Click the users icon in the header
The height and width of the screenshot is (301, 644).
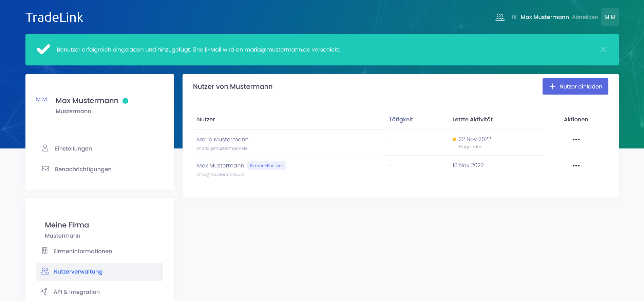pyautogui.click(x=500, y=17)
